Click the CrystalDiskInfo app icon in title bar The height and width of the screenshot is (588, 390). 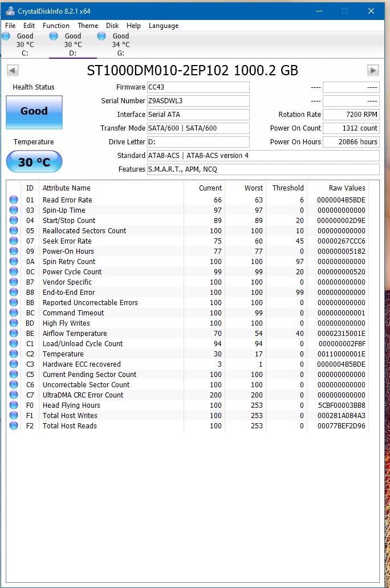pos(10,11)
